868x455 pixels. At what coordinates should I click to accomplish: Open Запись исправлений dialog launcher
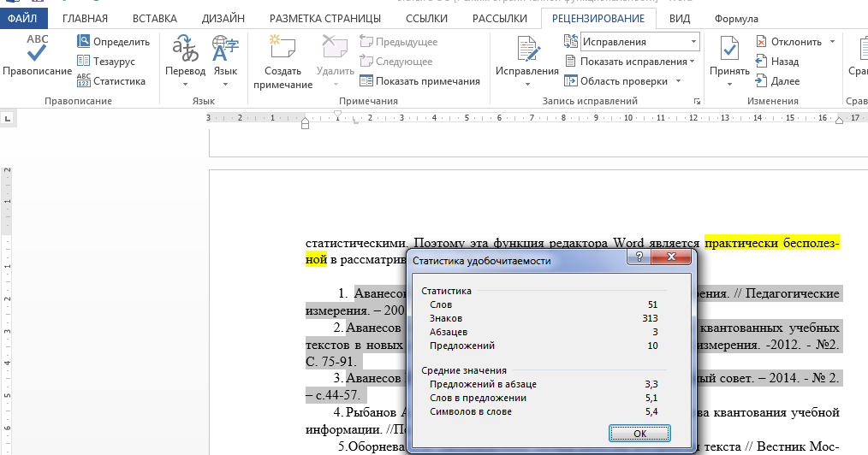point(697,101)
